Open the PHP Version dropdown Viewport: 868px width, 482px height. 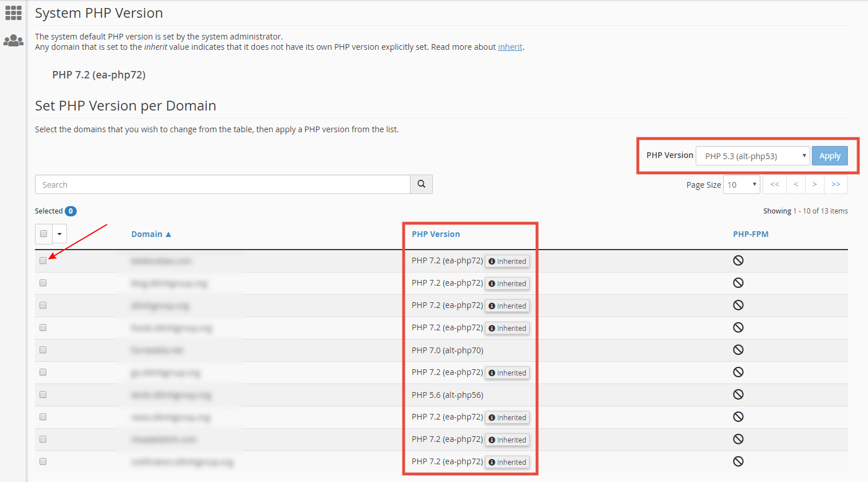pos(752,156)
